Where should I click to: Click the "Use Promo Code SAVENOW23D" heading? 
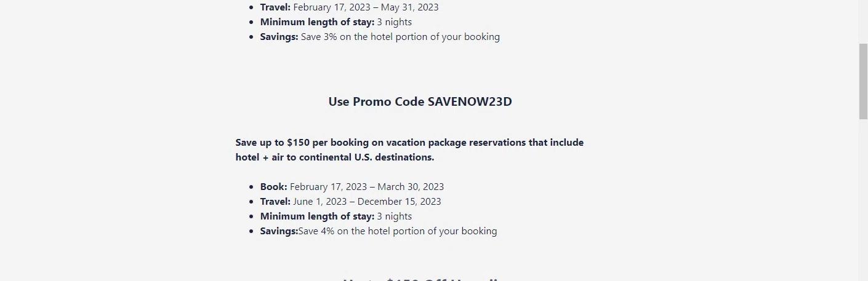pos(420,102)
